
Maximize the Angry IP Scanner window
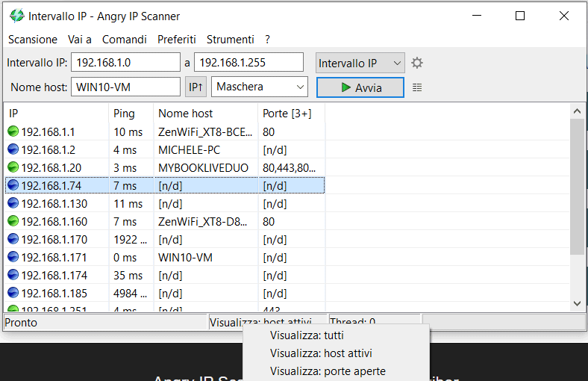(520, 16)
